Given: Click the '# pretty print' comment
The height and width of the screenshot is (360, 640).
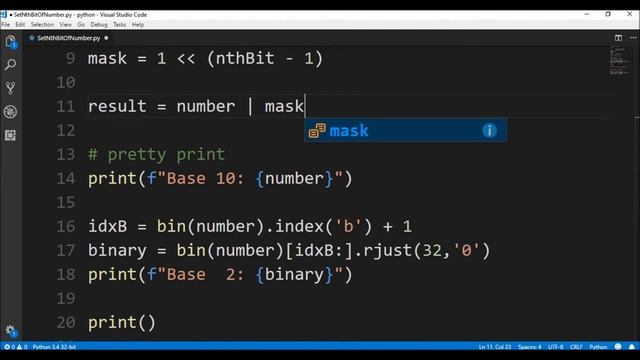Looking at the screenshot, I should (156, 154).
